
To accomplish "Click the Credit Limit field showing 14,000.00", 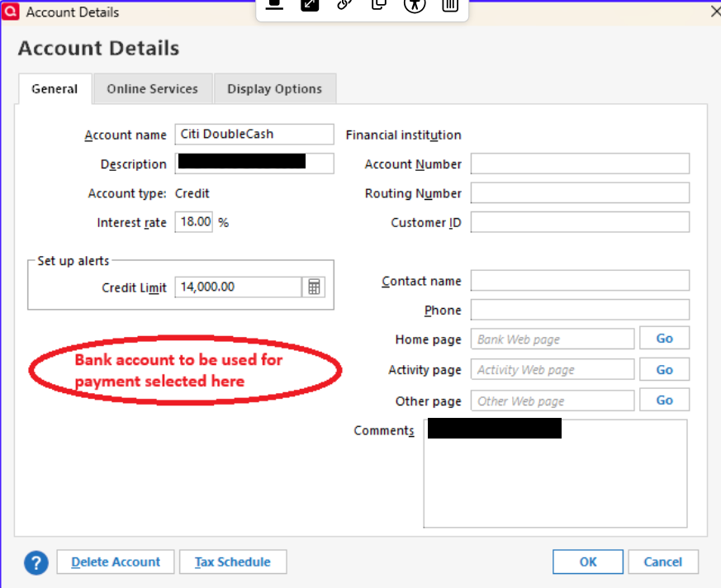I will [238, 287].
